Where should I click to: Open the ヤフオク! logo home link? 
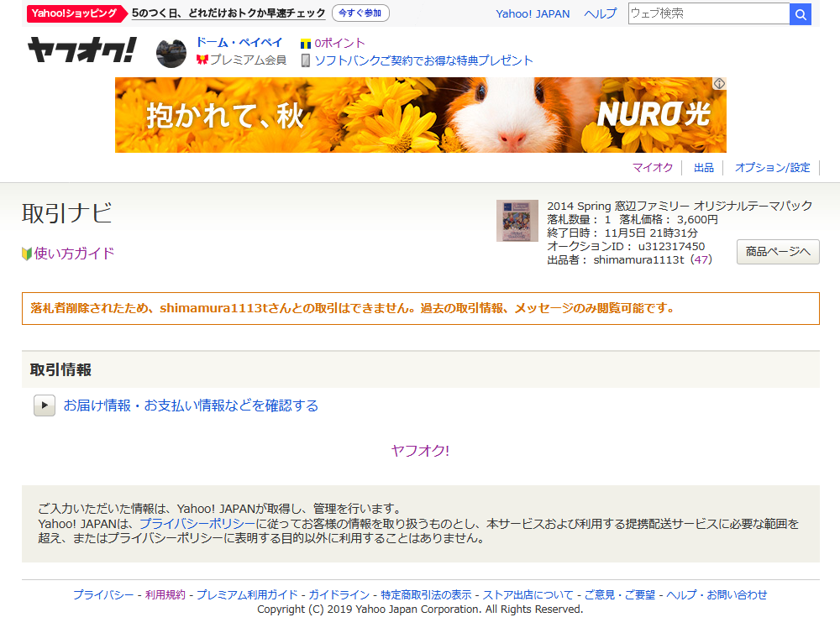[x=82, y=50]
